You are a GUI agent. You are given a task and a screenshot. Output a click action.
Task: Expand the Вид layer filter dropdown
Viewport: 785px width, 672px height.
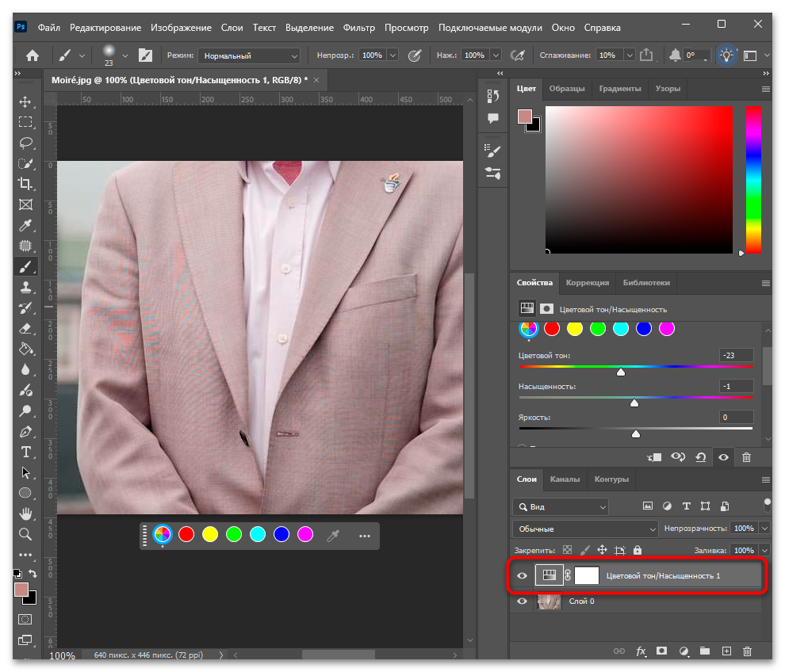point(561,507)
